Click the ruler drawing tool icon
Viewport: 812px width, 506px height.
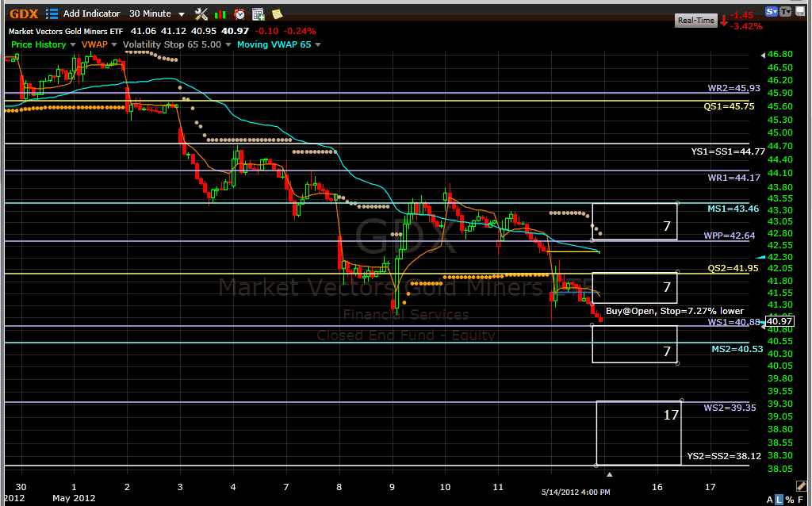click(801, 486)
